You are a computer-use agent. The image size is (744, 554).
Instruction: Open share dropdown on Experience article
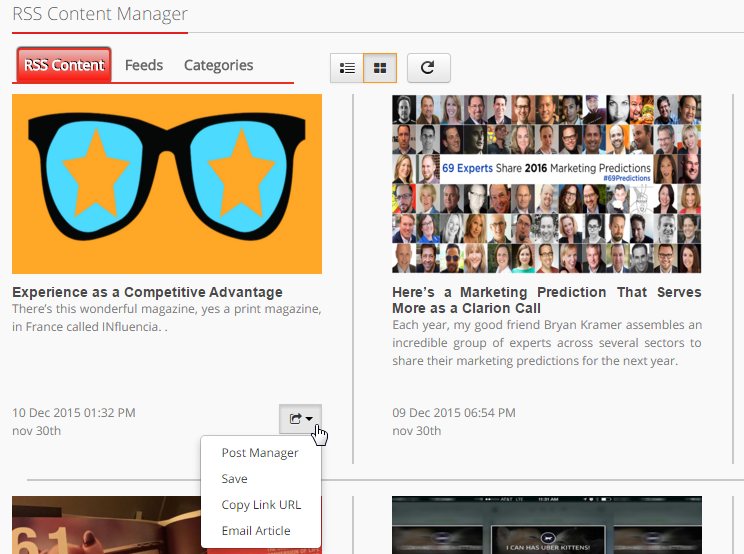click(301, 419)
